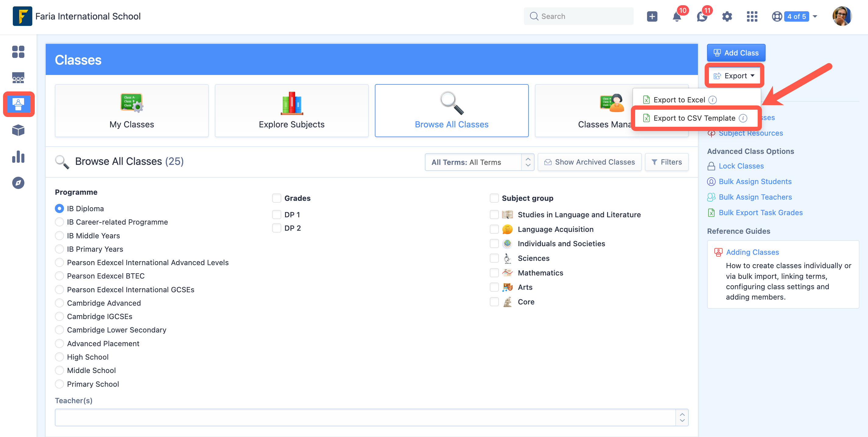Click Show Archived Classes
868x437 pixels.
(x=590, y=162)
